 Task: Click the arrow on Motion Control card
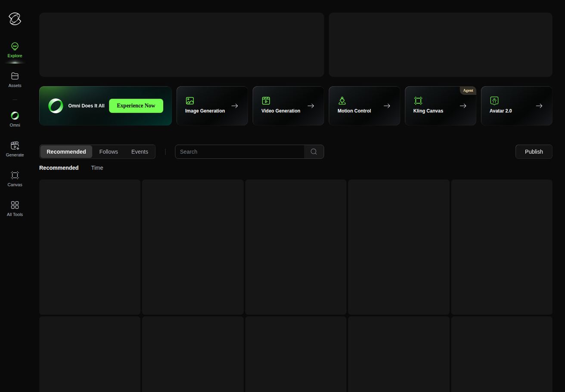(x=387, y=106)
